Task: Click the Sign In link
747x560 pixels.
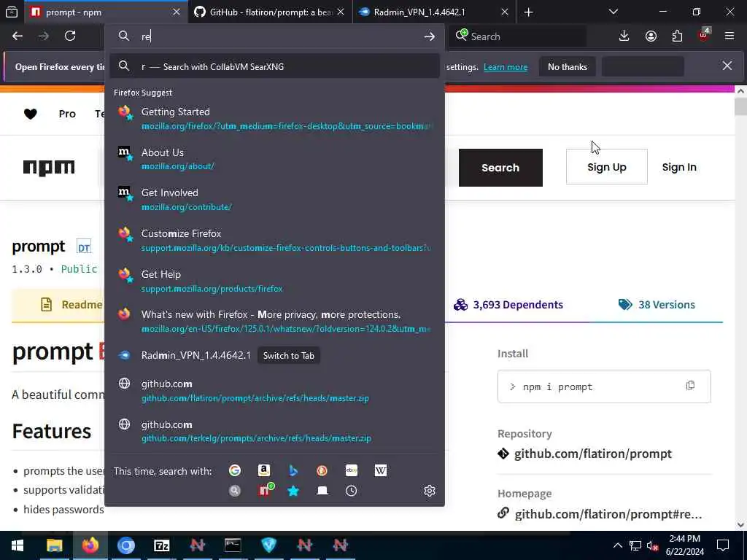Action: 679,167
